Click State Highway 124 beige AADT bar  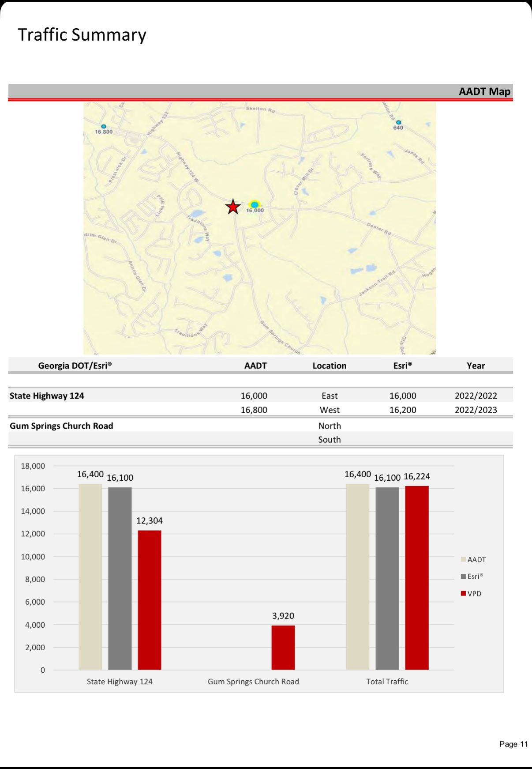point(90,577)
